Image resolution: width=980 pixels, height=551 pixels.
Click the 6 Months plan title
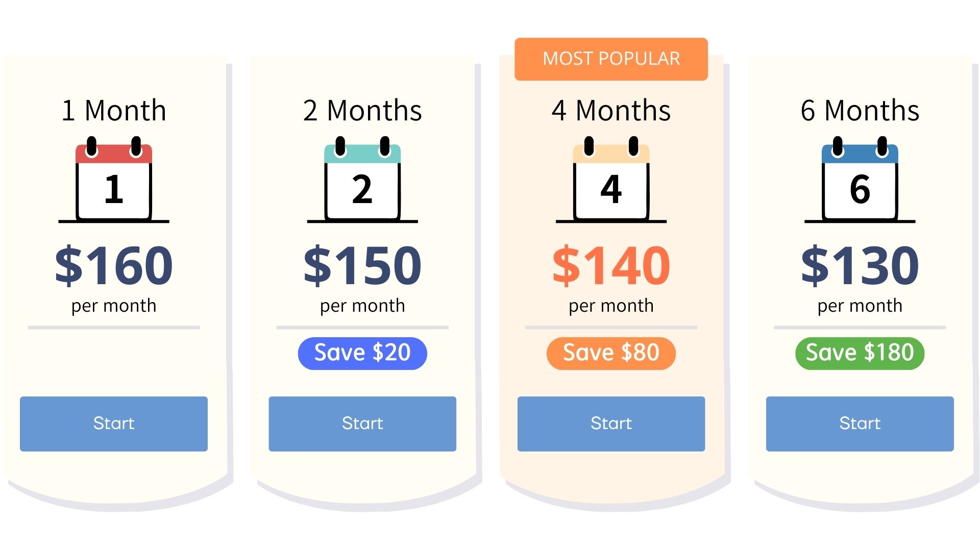click(860, 110)
